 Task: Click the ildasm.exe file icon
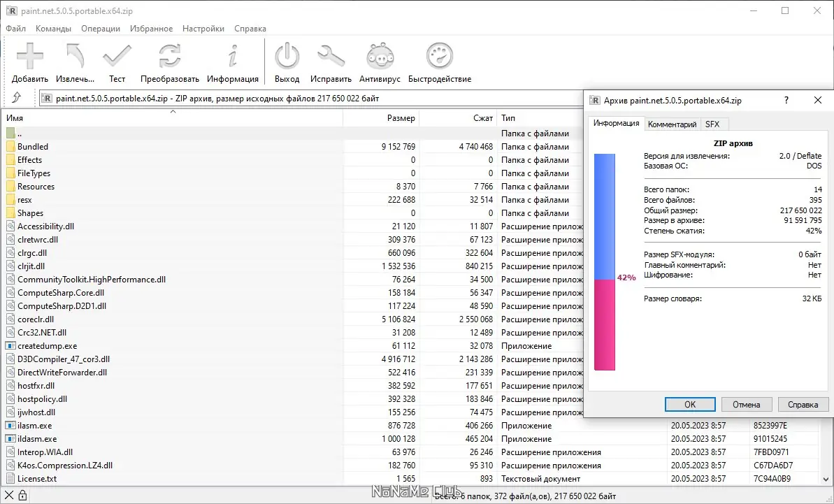coord(10,439)
